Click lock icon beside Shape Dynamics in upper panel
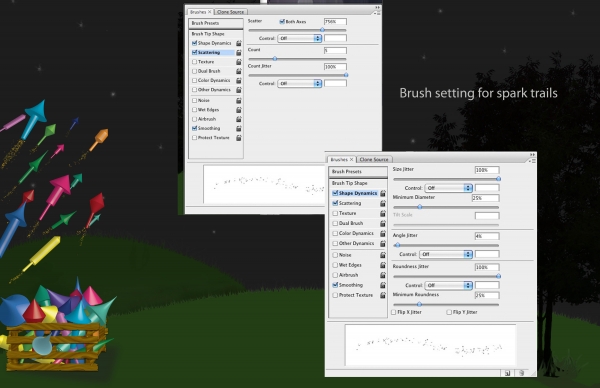The image size is (600, 388). point(238,43)
